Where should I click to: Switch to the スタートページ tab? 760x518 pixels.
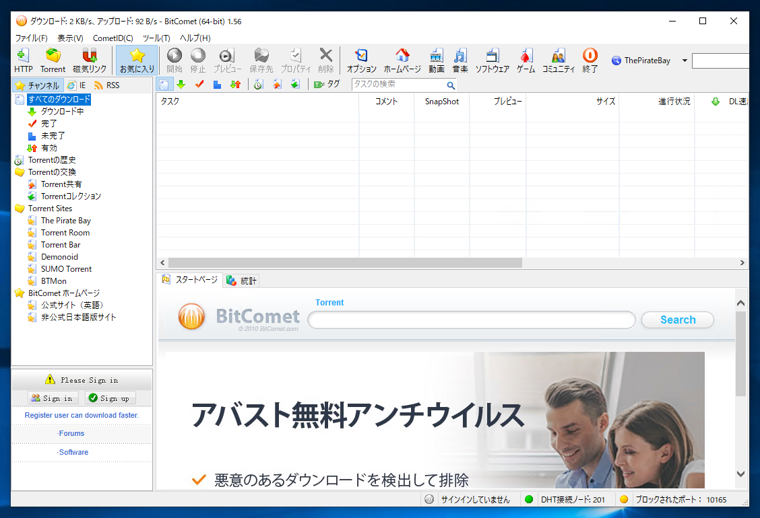190,280
